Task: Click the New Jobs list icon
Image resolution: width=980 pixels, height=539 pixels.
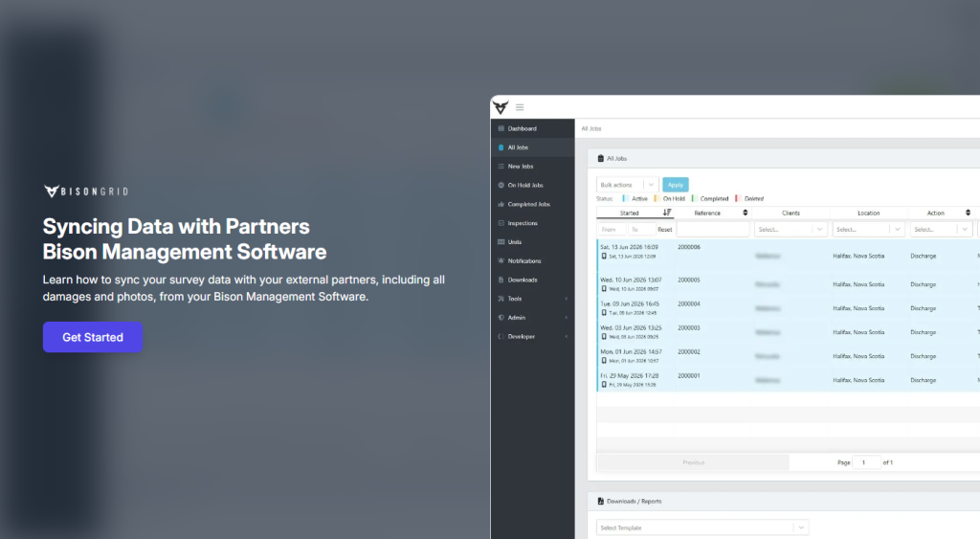Action: pyautogui.click(x=501, y=167)
